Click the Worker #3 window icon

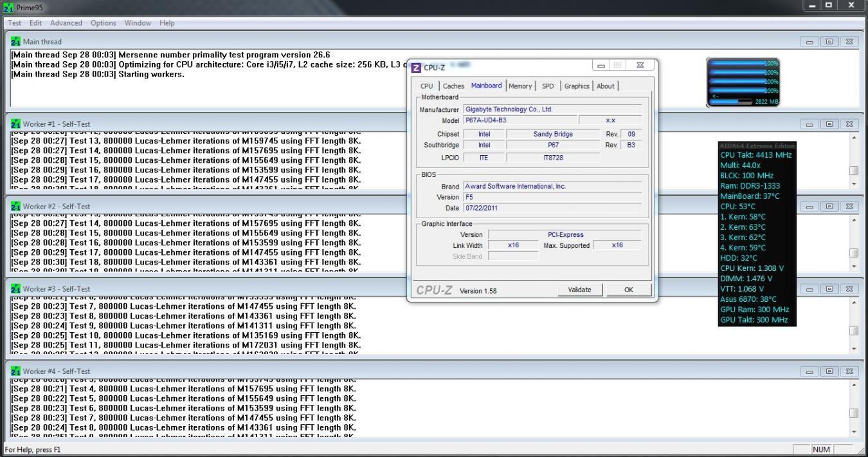tap(16, 288)
